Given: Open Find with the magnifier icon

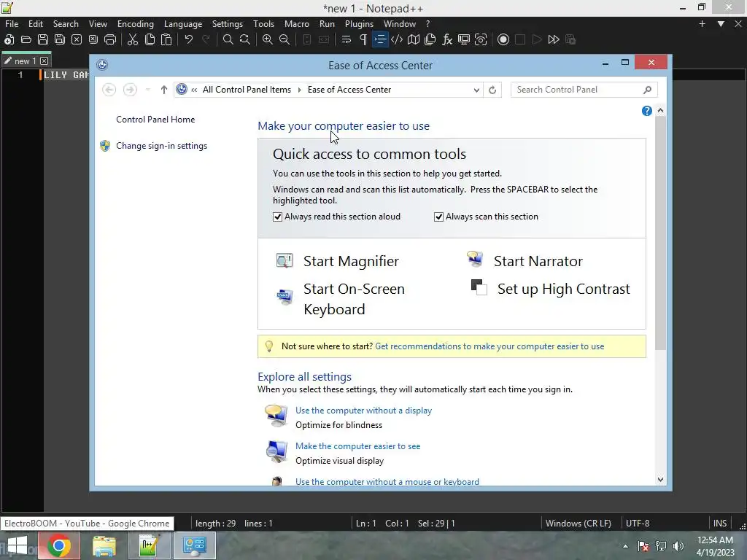Looking at the screenshot, I should pos(228,39).
